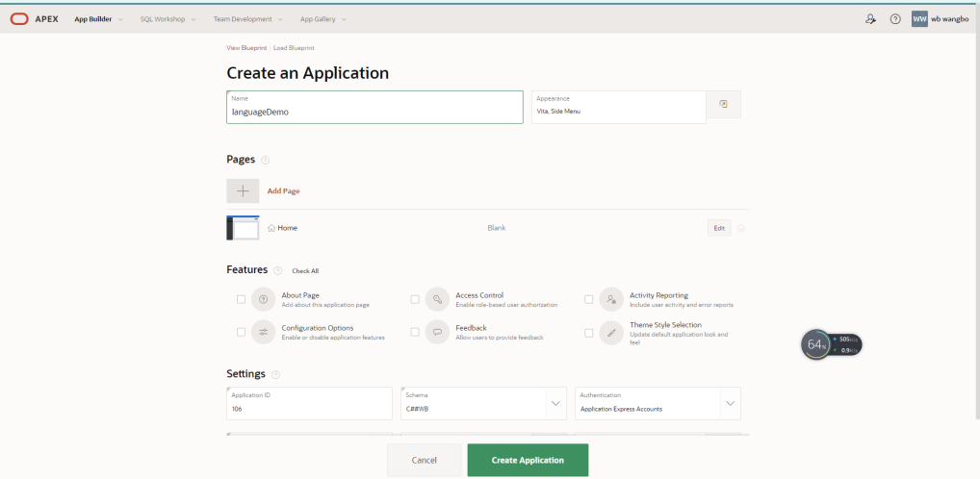The height and width of the screenshot is (479, 980).
Task: Enable the Access Control checkbox
Action: click(415, 300)
